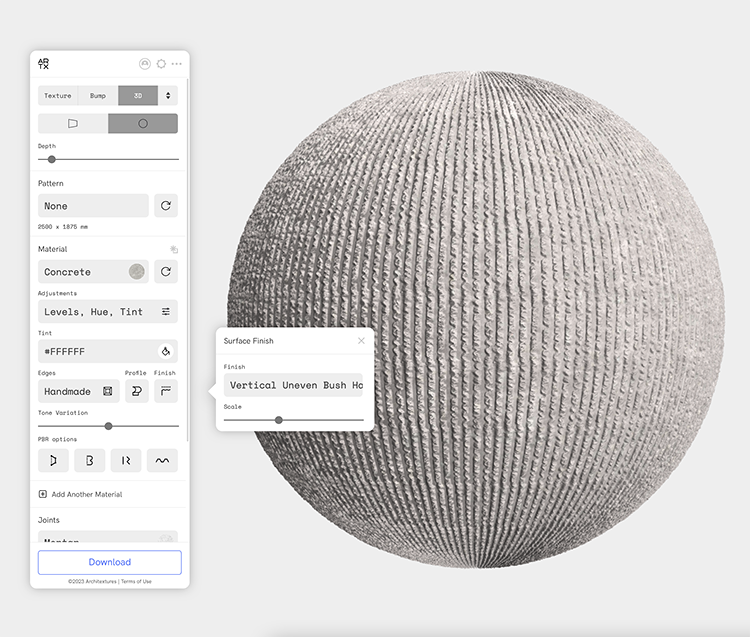Viewport: 750px width, 637px height.
Task: Click the Scale slider in Surface Finish
Action: [294, 420]
